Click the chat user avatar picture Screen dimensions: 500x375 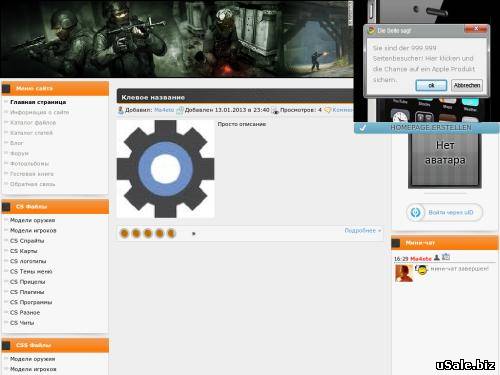click(x=404, y=273)
